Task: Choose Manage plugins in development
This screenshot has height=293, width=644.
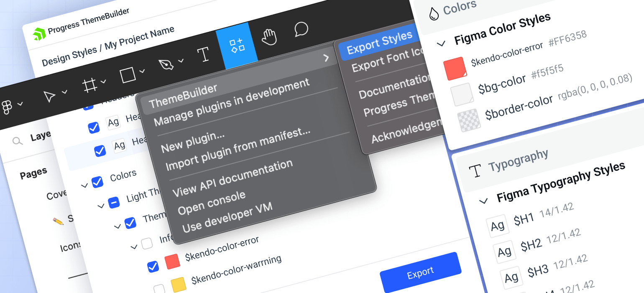Action: 232,102
